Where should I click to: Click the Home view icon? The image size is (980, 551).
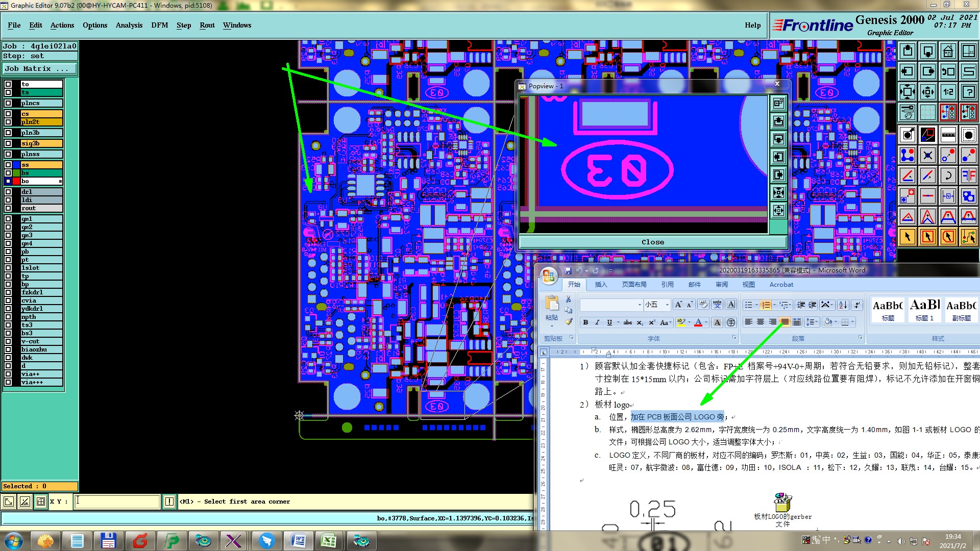[948, 51]
